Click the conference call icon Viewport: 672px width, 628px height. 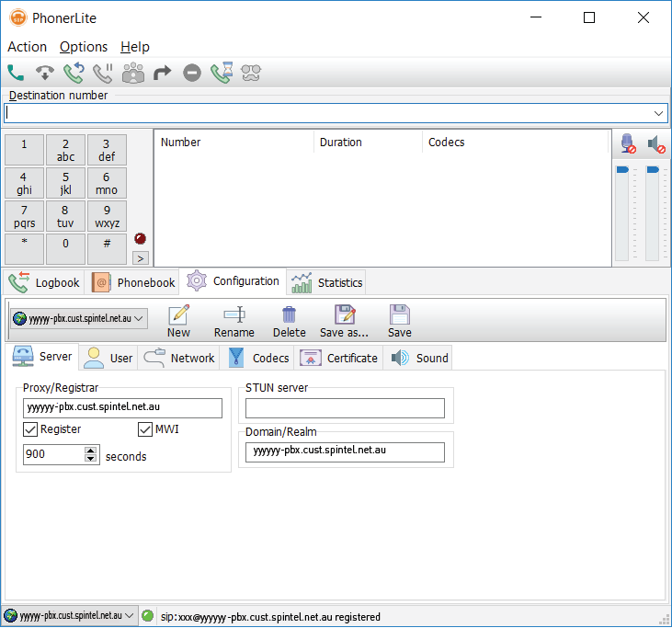coord(133,73)
